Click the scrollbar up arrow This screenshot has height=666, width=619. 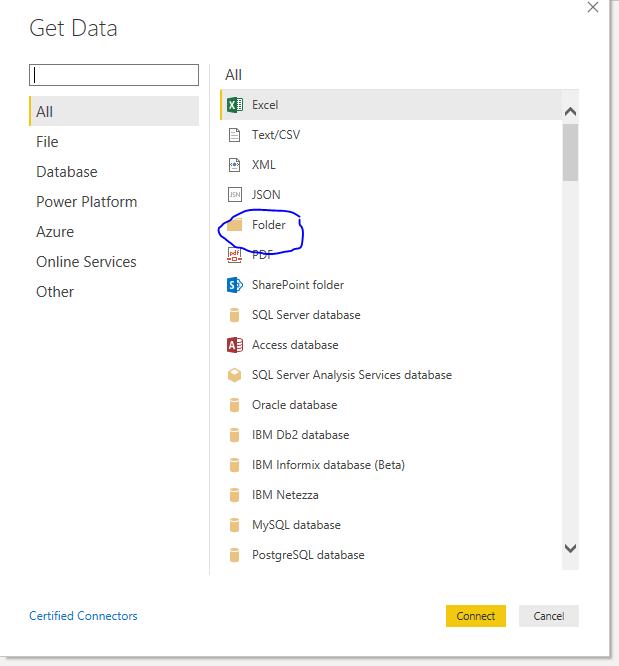571,112
